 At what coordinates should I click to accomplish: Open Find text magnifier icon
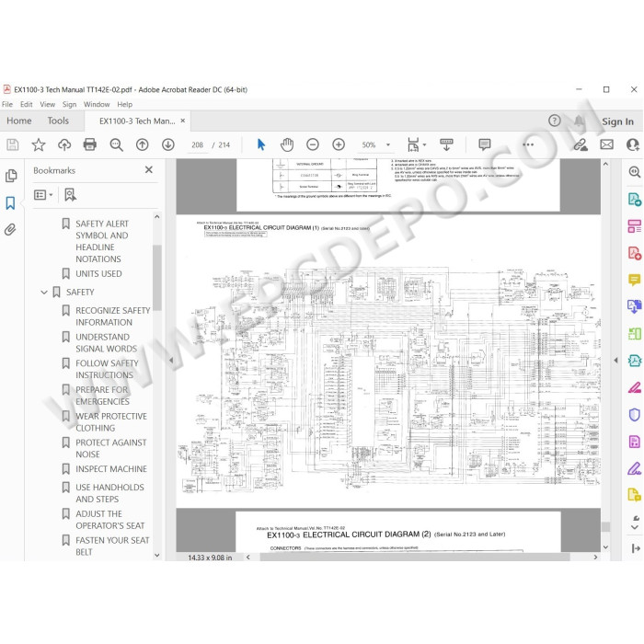pos(116,144)
